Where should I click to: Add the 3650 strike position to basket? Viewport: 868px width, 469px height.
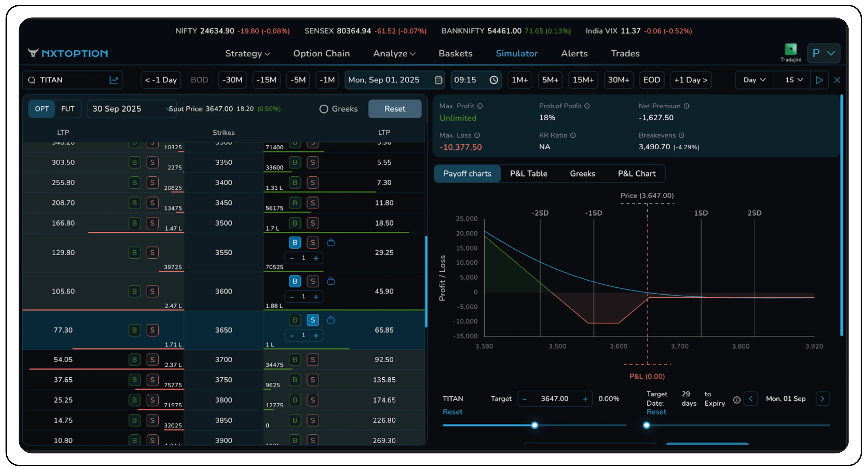[331, 320]
